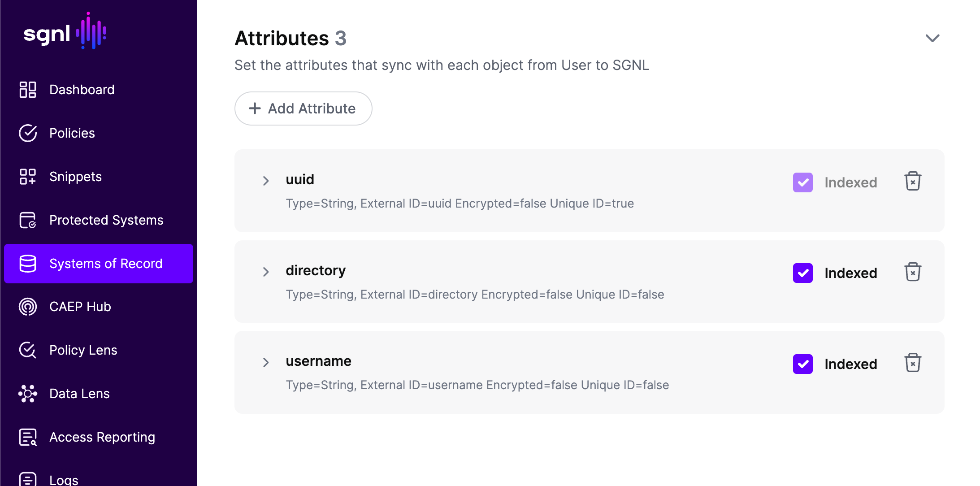This screenshot has width=980, height=486.
Task: Open the Systems of Record menu item
Action: [x=100, y=263]
